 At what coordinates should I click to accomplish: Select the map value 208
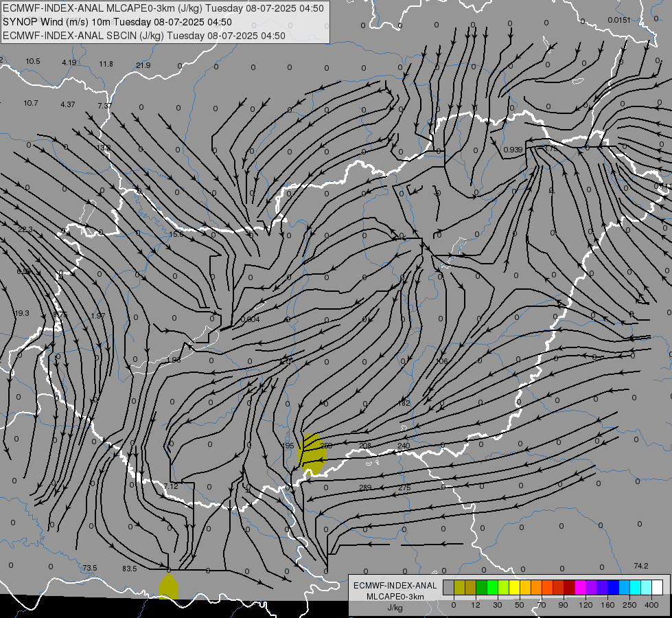point(365,446)
